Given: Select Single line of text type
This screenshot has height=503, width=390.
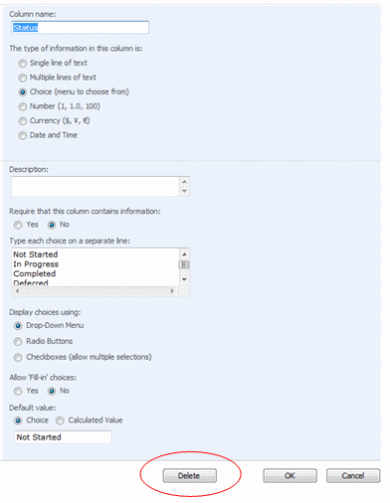Looking at the screenshot, I should pos(23,63).
